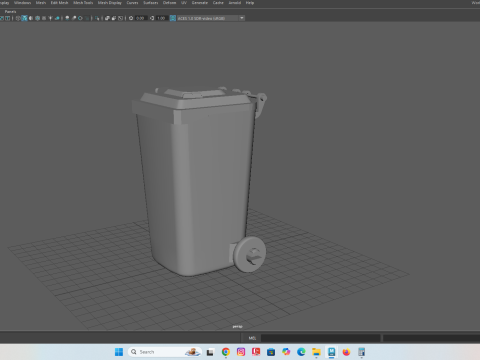Image resolution: width=480 pixels, height=360 pixels.
Task: Click the Maya icon on the taskbar
Action: 331,352
